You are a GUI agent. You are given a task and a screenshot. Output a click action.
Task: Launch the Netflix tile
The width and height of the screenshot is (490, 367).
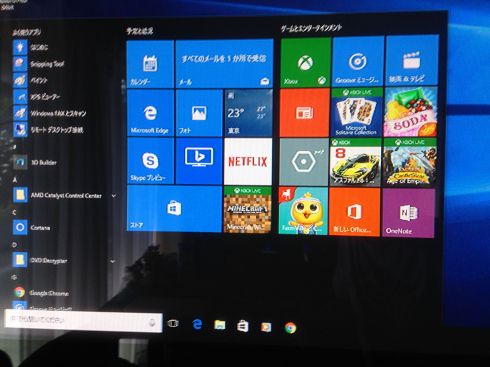point(248,162)
